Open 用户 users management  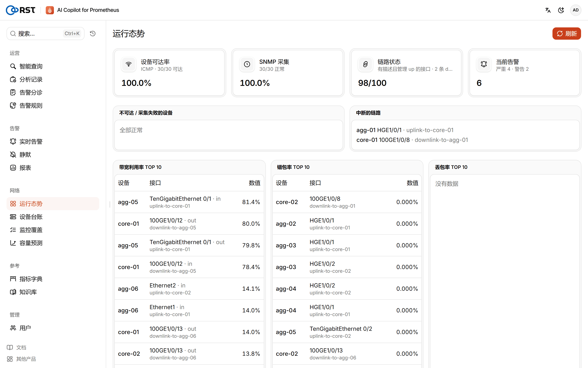click(x=53, y=328)
